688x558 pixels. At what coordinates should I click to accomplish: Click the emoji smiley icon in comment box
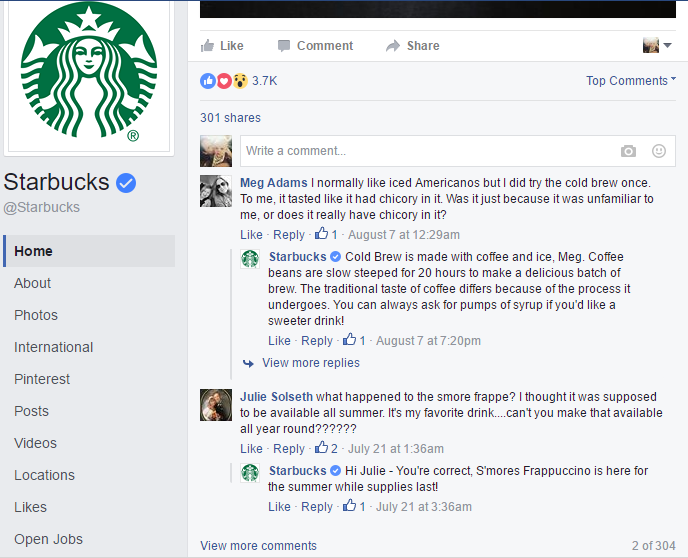(659, 151)
